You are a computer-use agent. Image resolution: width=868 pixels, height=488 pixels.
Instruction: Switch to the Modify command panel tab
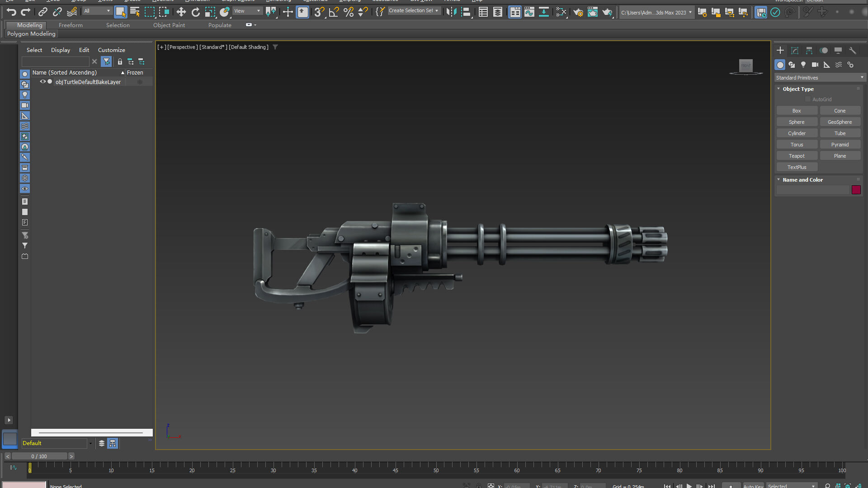pyautogui.click(x=795, y=51)
